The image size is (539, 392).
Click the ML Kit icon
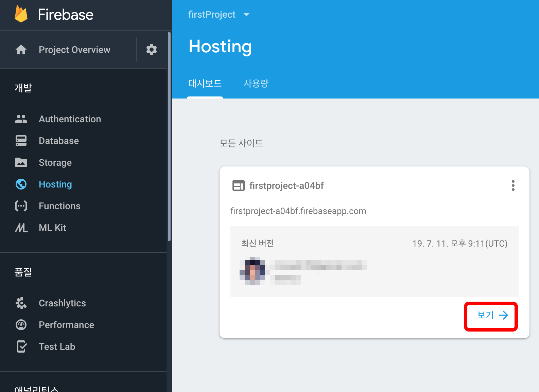pos(21,228)
